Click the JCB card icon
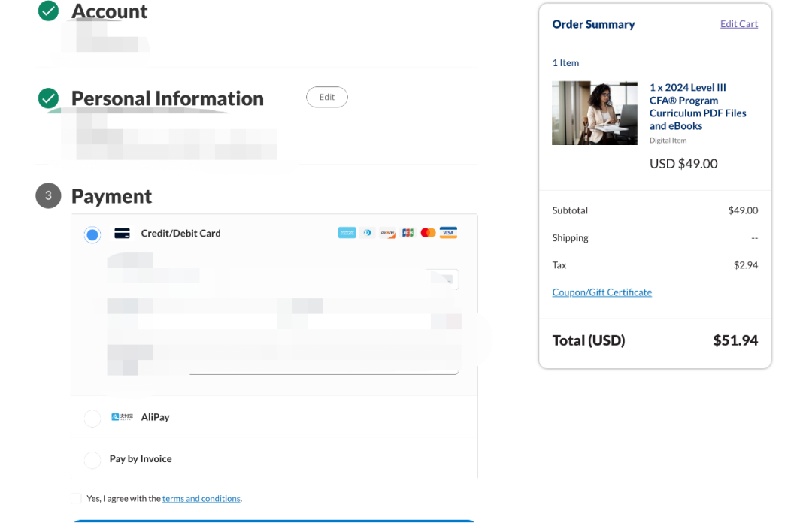This screenshot has height=532, width=812. tap(408, 233)
